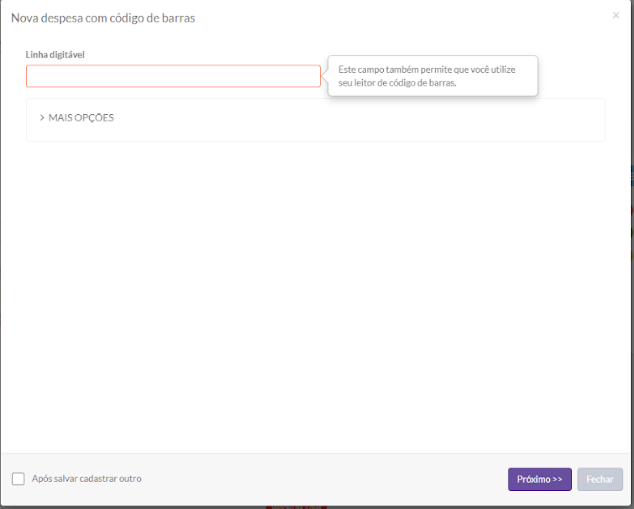Click the 'Nova despesa com código de barras' title
The height and width of the screenshot is (509, 634).
[103, 18]
